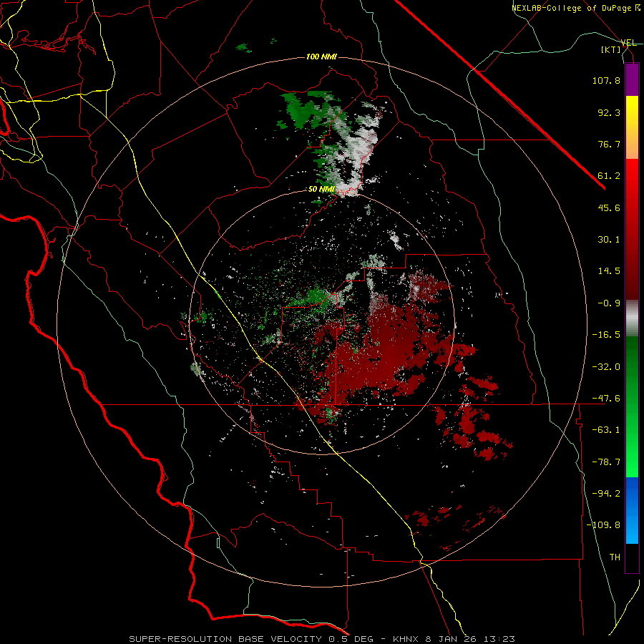Image resolution: width=644 pixels, height=644 pixels.
Task: Click the 76.7 velocity scale value
Action: (609, 144)
